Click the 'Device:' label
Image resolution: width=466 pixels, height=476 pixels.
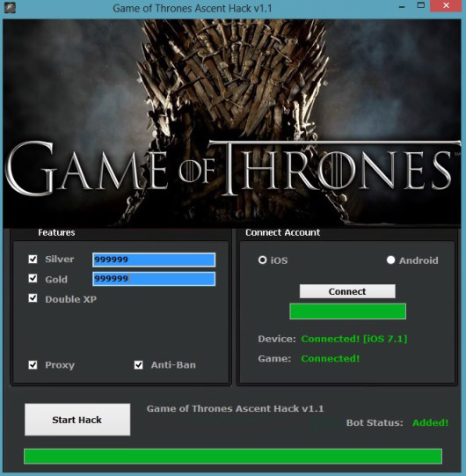pos(277,339)
